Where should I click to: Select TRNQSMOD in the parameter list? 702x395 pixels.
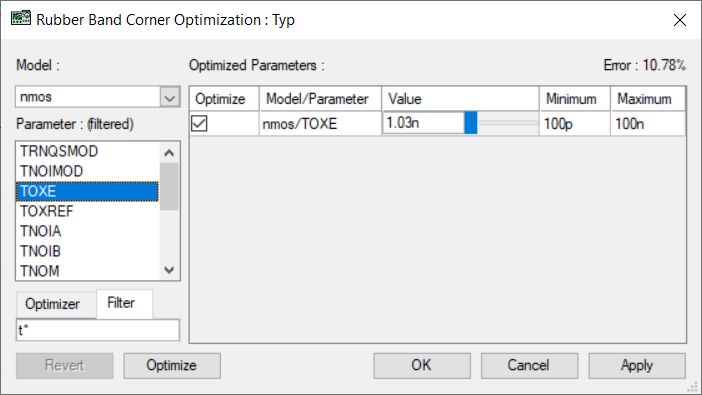pos(87,151)
